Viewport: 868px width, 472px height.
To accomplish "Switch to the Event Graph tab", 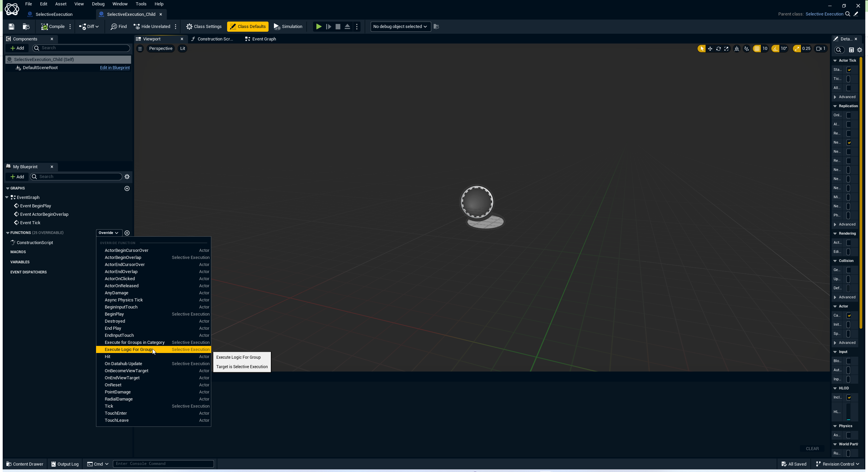I will coord(260,39).
